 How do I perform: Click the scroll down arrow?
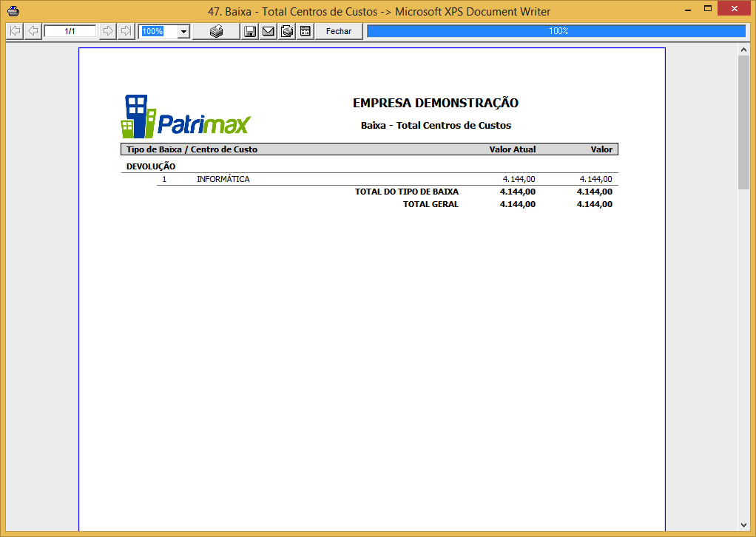click(743, 525)
